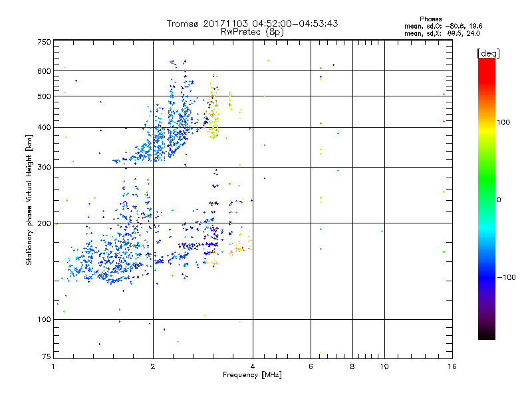Image resolution: width=532 pixels, height=399 pixels.
Task: Click the rainbow phase colorbar
Action: [x=487, y=198]
